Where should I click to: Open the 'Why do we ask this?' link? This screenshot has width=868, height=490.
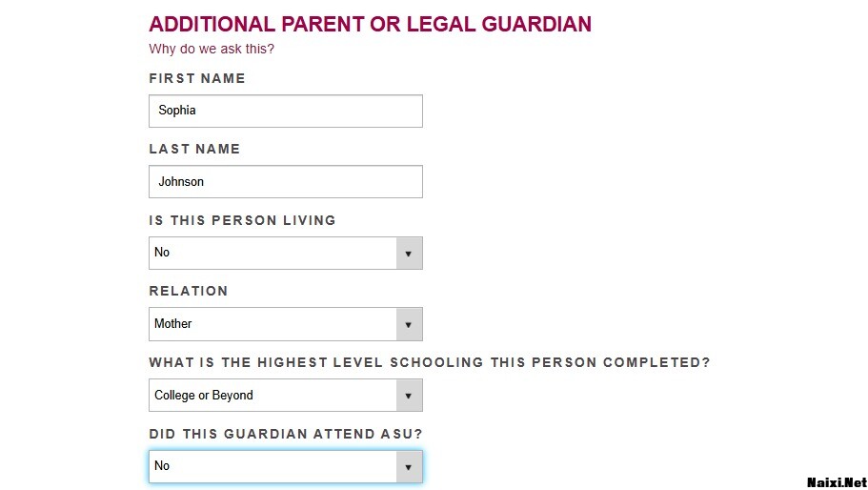[x=212, y=49]
